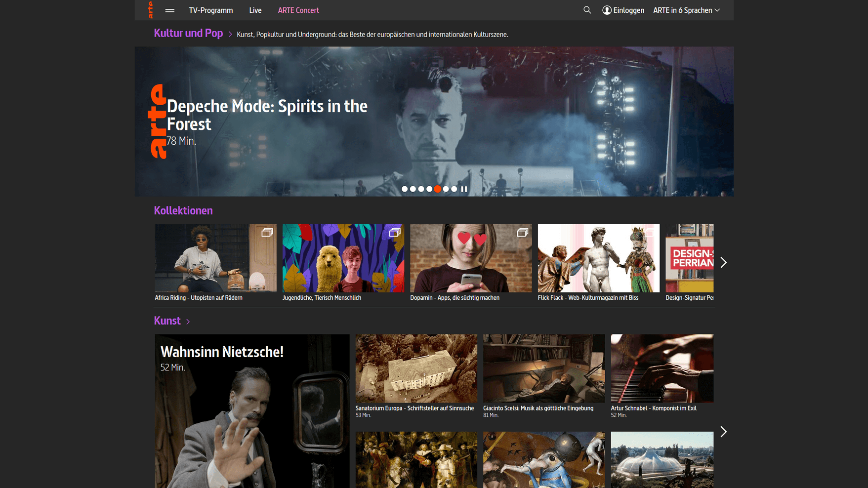Open the Wahnsinn Nietzsche! featured video
The height and width of the screenshot is (488, 868).
[252, 411]
